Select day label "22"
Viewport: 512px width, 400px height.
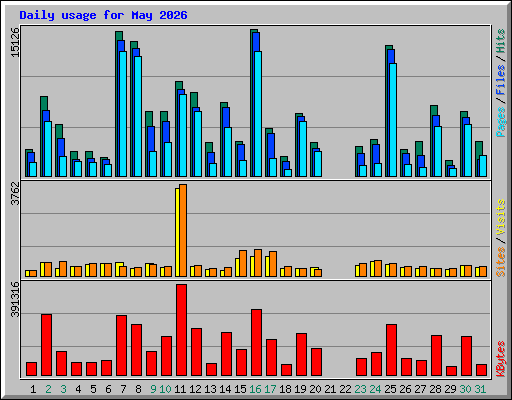coord(345,389)
